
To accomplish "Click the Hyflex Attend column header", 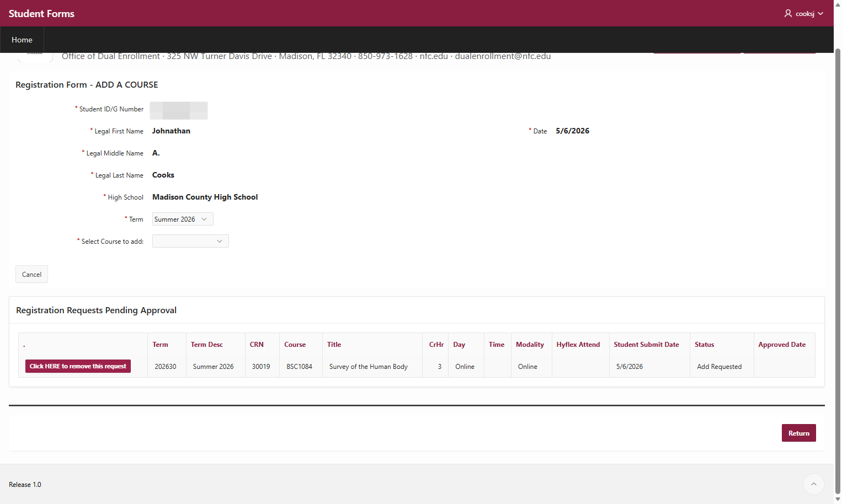I will pyautogui.click(x=578, y=345).
